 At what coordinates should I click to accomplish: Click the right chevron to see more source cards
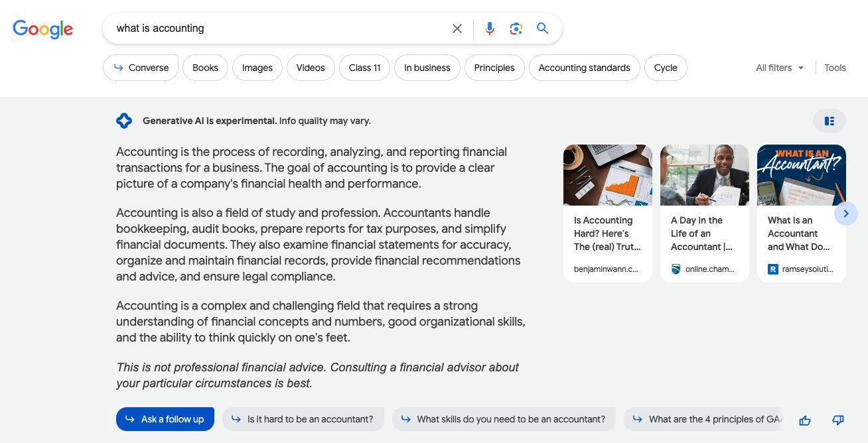click(x=845, y=214)
